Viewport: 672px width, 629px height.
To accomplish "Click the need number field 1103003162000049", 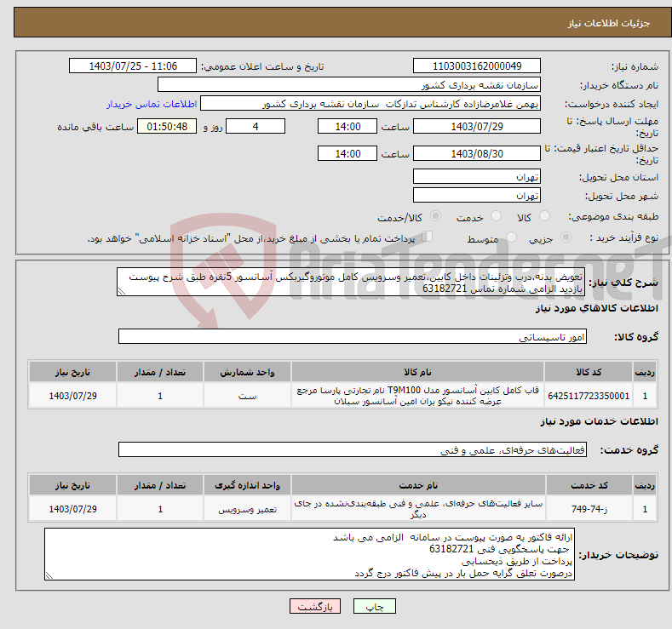I will [477, 66].
